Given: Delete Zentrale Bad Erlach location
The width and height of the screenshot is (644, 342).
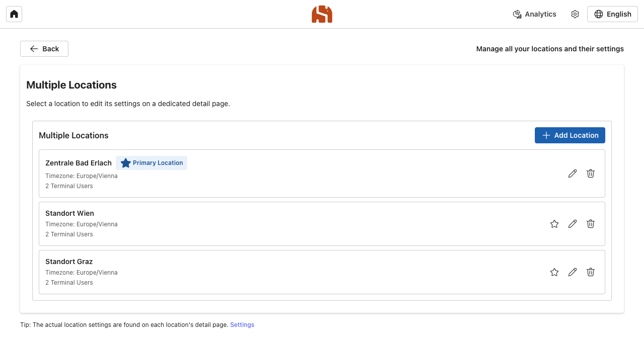Looking at the screenshot, I should click(591, 174).
